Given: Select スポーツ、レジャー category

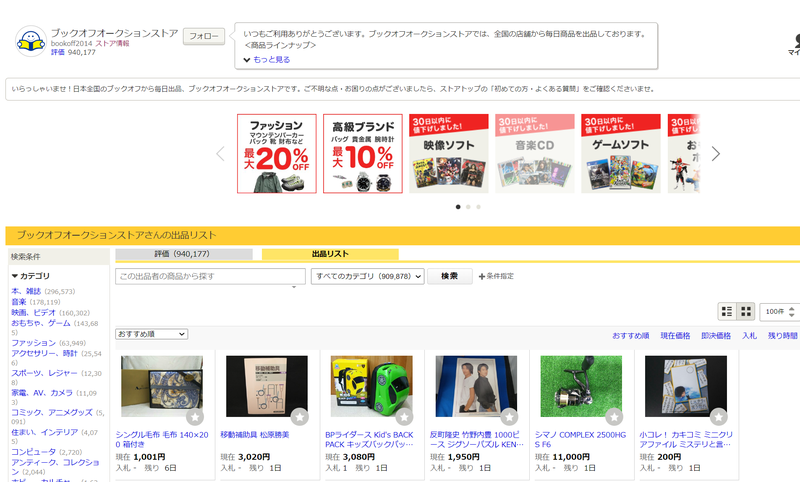Looking at the screenshot, I should (44, 373).
